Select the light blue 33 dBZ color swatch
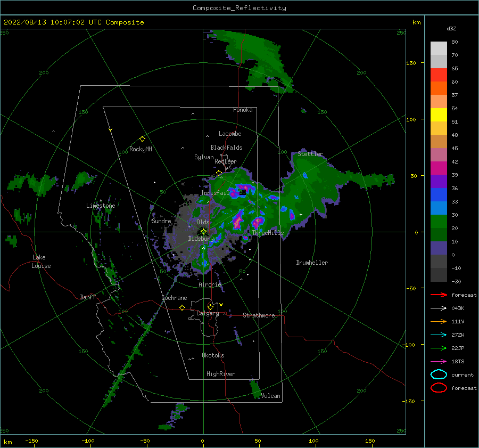This screenshot has height=448, width=479. (x=439, y=208)
